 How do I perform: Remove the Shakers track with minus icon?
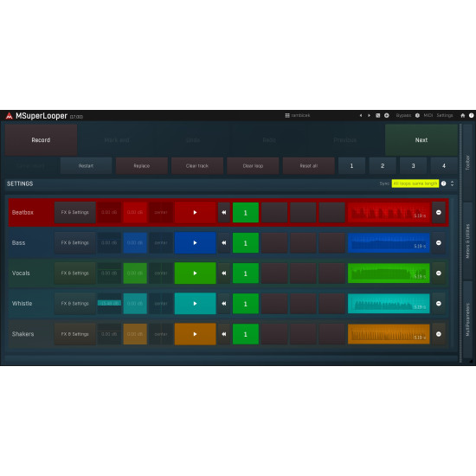click(x=439, y=334)
